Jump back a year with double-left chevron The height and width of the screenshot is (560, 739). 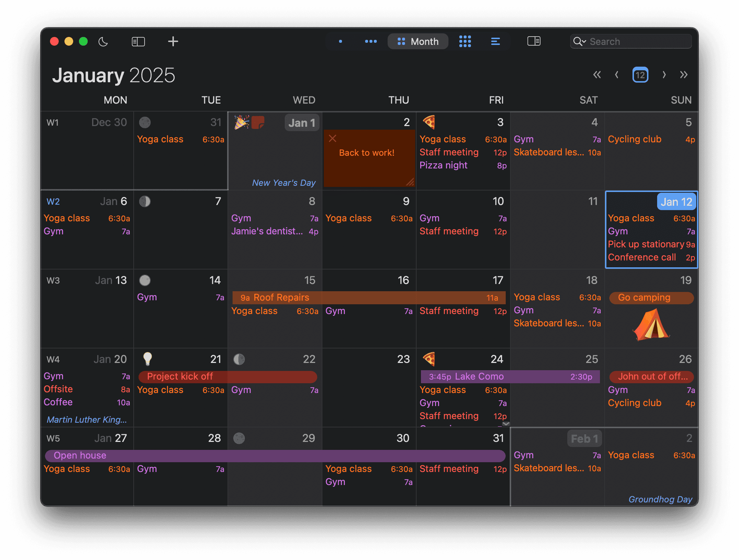pyautogui.click(x=597, y=75)
